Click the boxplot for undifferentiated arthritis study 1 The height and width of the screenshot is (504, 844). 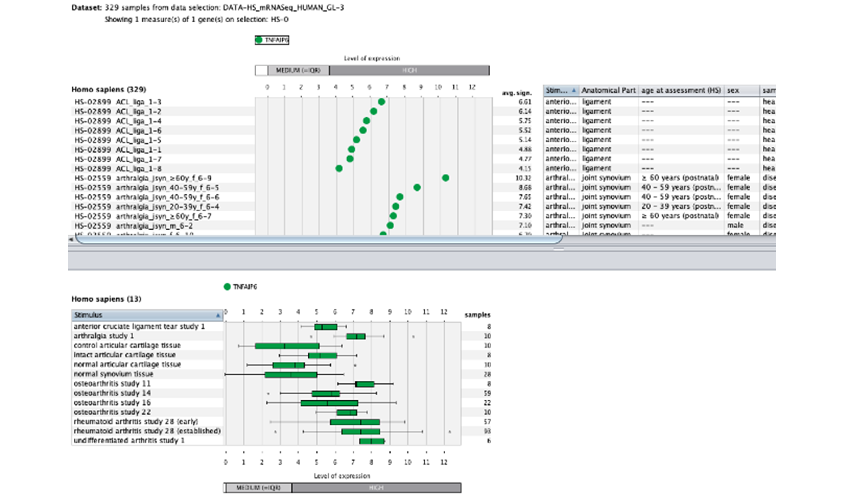[x=372, y=441]
